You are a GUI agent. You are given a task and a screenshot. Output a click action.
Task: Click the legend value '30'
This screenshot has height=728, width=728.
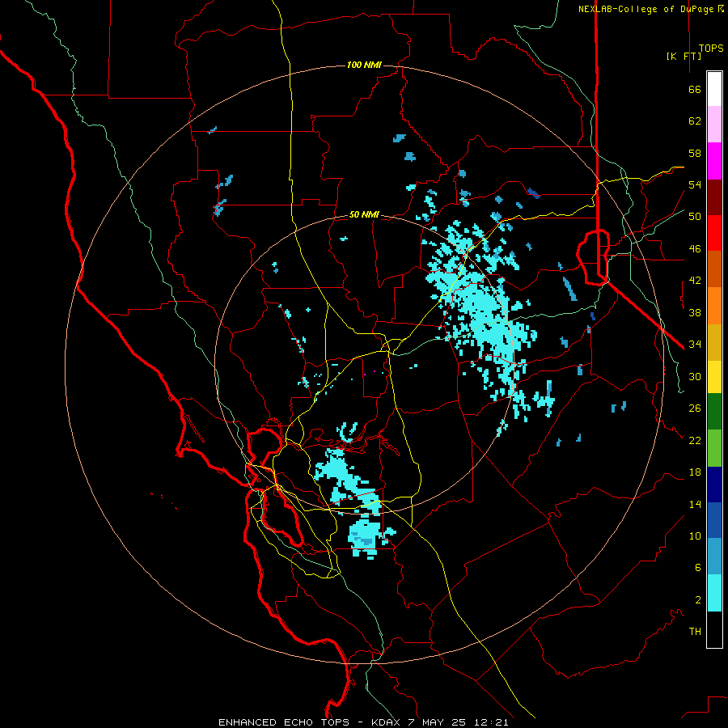click(x=695, y=376)
